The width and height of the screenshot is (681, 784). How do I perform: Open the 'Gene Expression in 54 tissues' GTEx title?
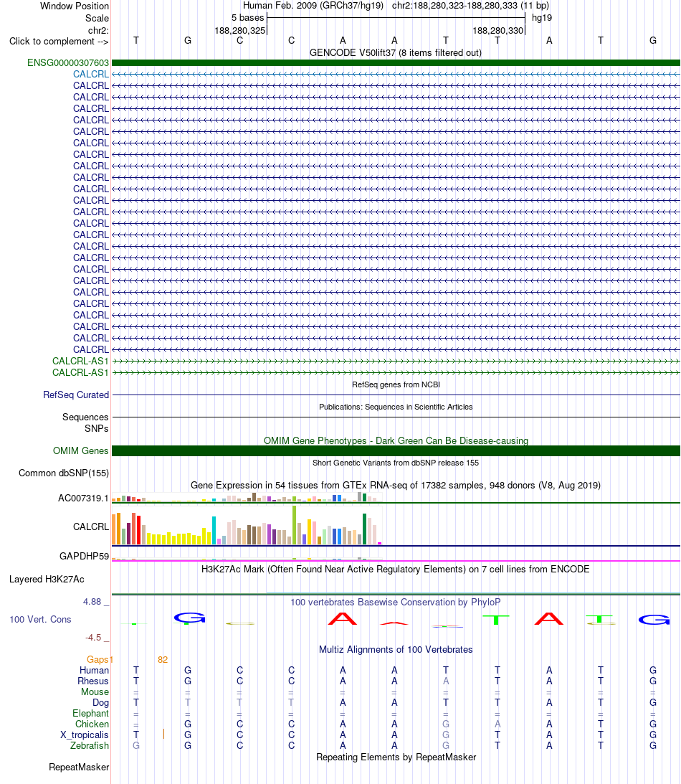395,485
